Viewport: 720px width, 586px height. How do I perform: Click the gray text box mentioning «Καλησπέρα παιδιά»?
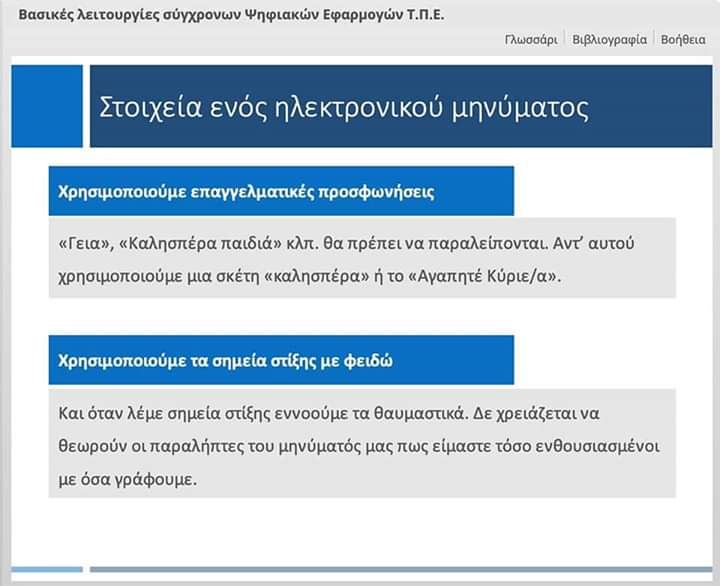coord(362,258)
